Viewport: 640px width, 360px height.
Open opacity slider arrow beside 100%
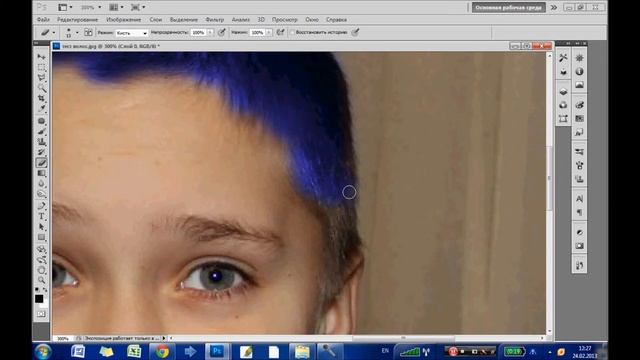(210, 33)
